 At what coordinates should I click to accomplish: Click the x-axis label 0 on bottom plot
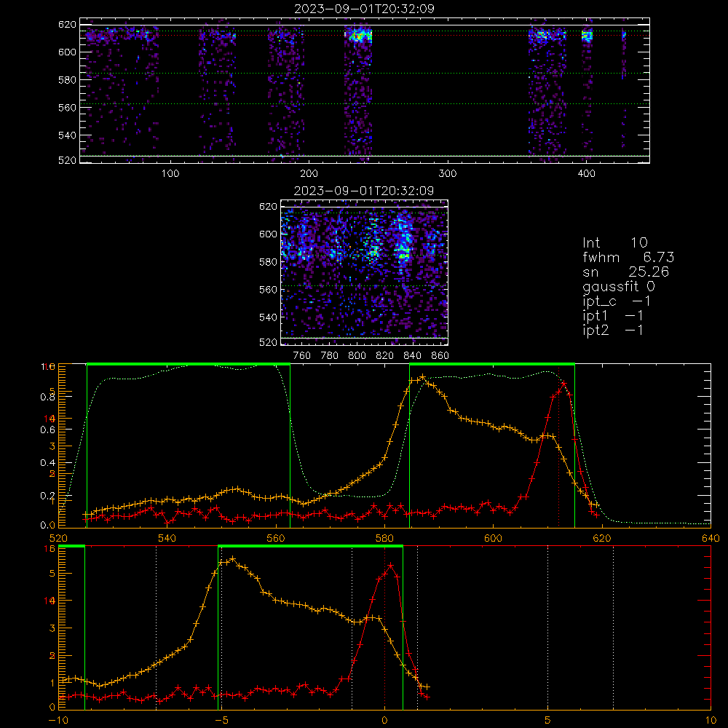[x=384, y=720]
